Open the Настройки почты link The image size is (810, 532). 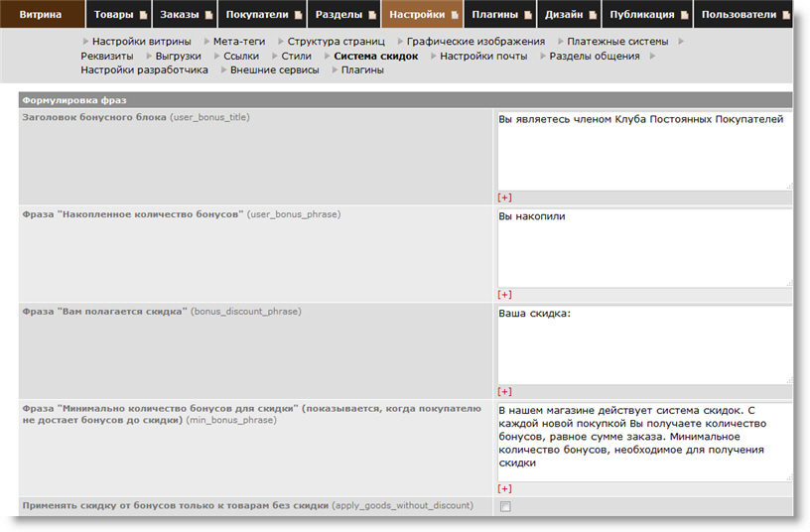coord(483,57)
